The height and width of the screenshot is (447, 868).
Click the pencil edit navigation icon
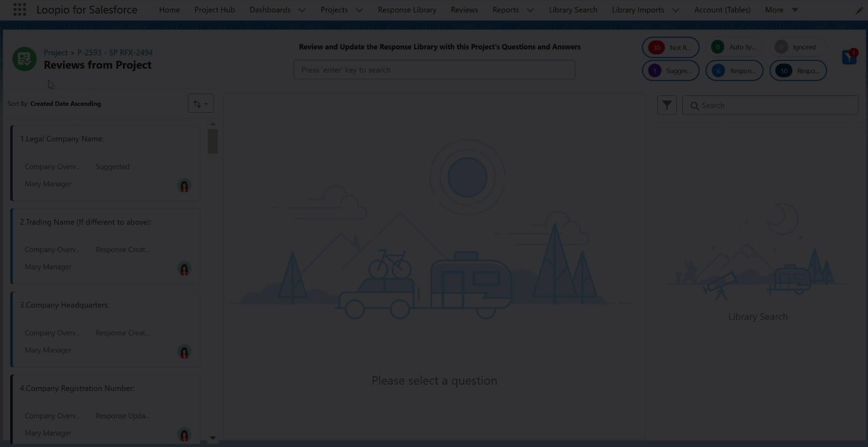pos(859,10)
